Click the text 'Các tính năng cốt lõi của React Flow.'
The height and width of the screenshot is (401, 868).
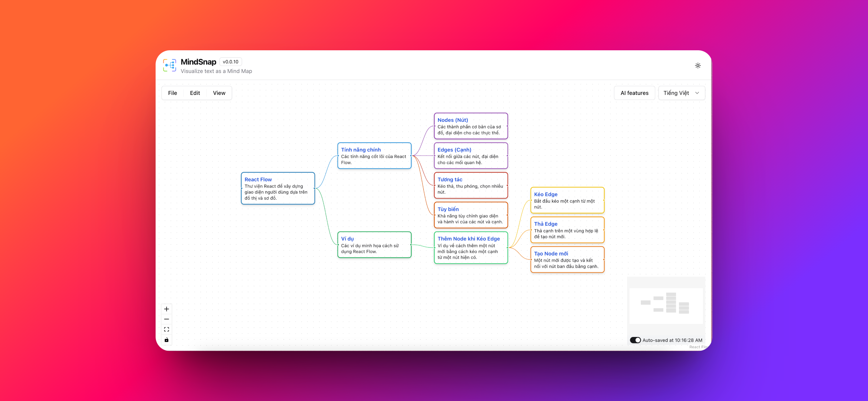[373, 159]
